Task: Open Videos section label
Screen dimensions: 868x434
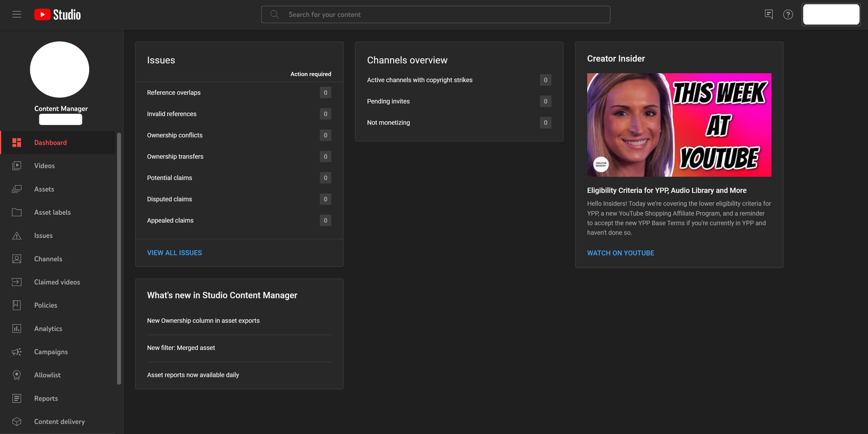Action: pos(44,166)
